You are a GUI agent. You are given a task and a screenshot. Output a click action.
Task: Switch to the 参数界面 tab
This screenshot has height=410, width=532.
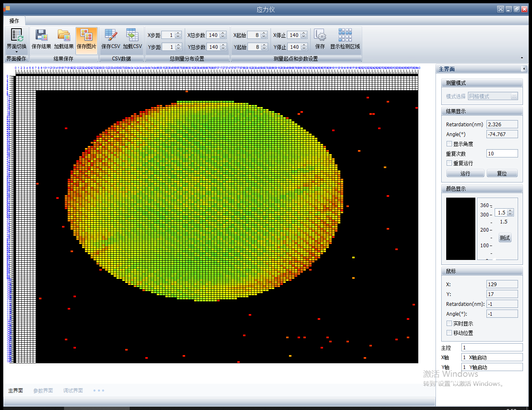(x=43, y=391)
